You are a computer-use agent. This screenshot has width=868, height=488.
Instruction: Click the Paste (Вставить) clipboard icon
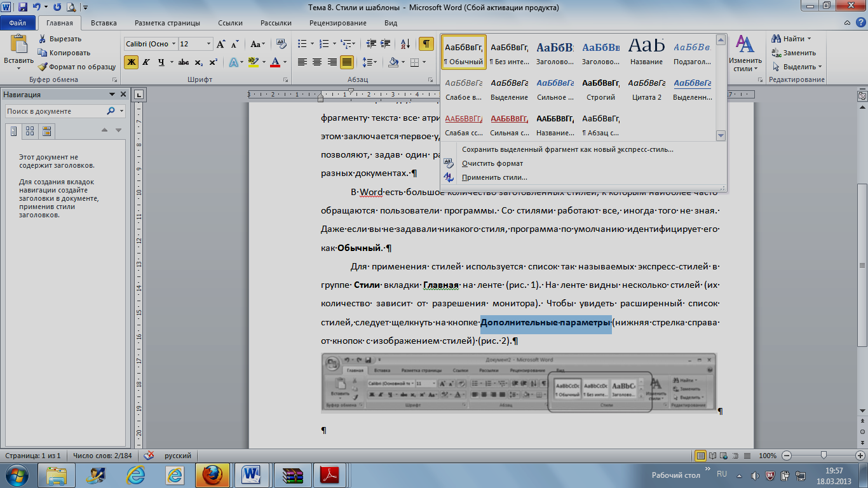[18, 44]
